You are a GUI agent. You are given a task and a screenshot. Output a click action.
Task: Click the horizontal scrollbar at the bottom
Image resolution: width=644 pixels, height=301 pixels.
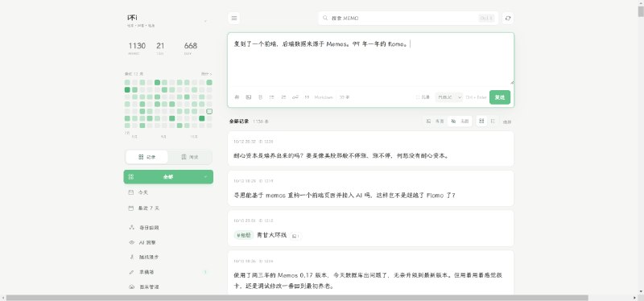click(x=297, y=298)
